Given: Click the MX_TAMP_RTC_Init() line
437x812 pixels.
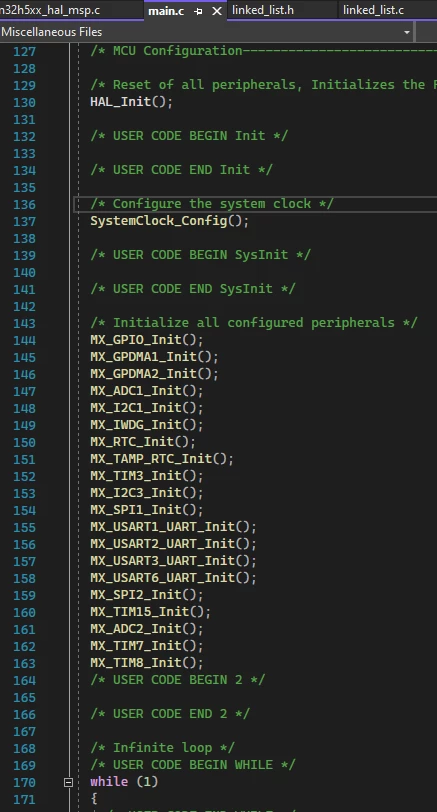Looking at the screenshot, I should 162,459.
